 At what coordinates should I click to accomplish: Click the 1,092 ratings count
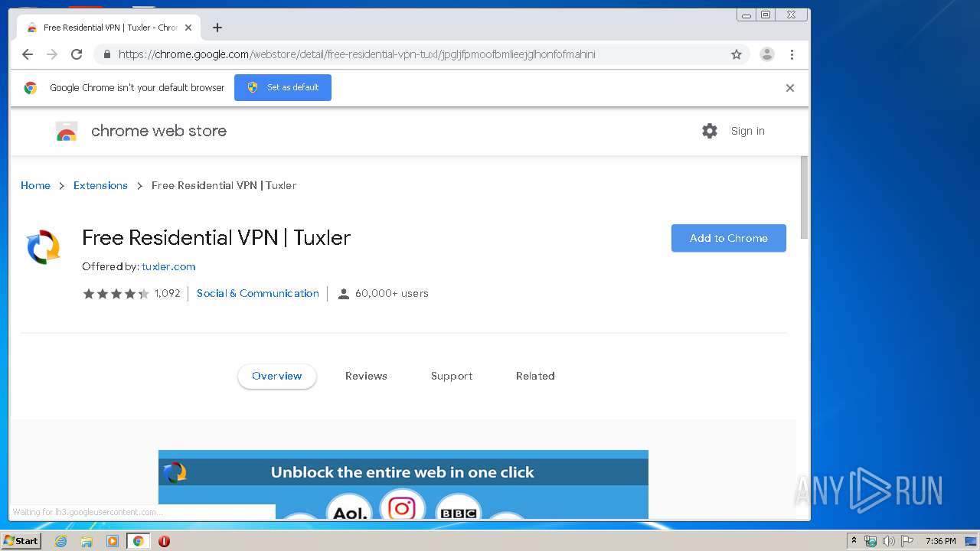click(x=168, y=293)
